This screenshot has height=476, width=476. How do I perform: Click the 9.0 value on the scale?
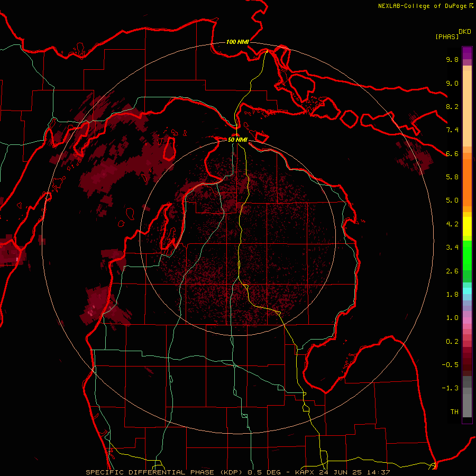(452, 83)
